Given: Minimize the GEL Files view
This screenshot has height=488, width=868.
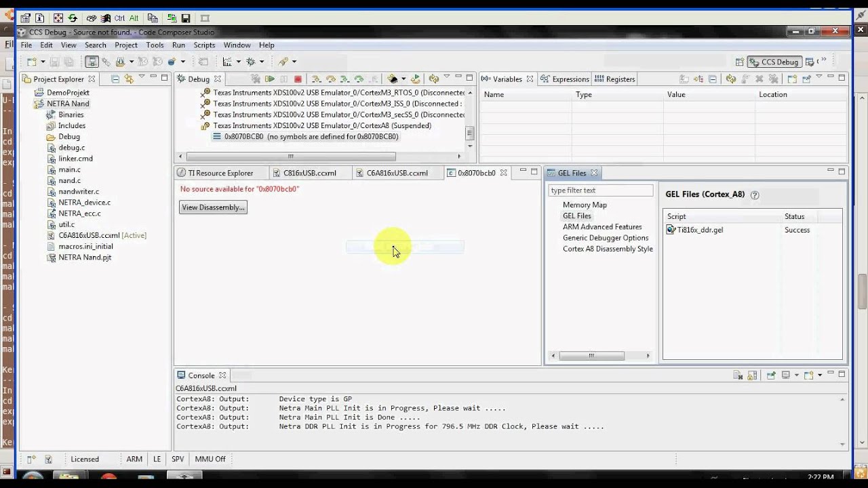Looking at the screenshot, I should [x=830, y=171].
